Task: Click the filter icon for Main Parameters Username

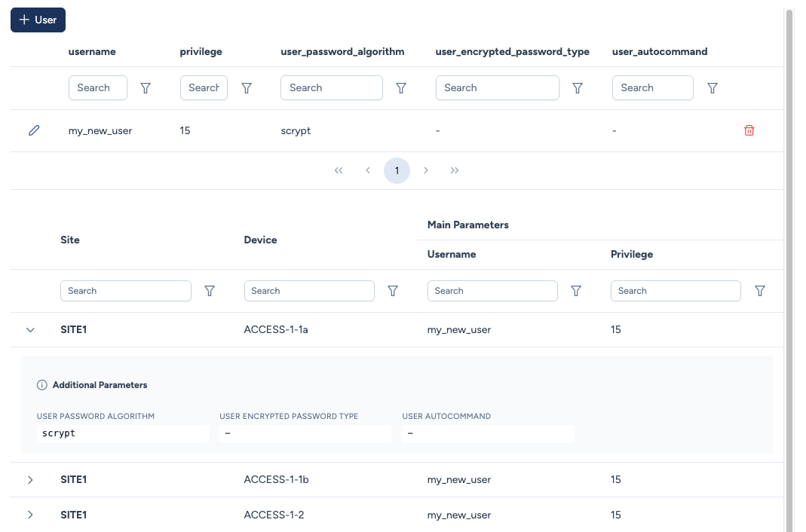Action: pos(576,291)
